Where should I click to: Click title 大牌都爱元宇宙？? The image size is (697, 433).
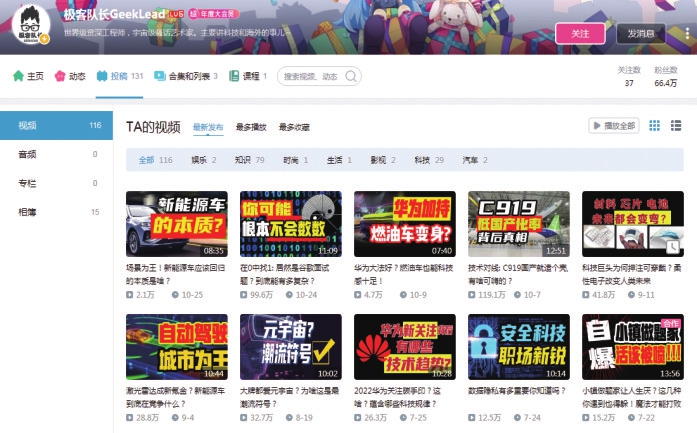pos(290,397)
